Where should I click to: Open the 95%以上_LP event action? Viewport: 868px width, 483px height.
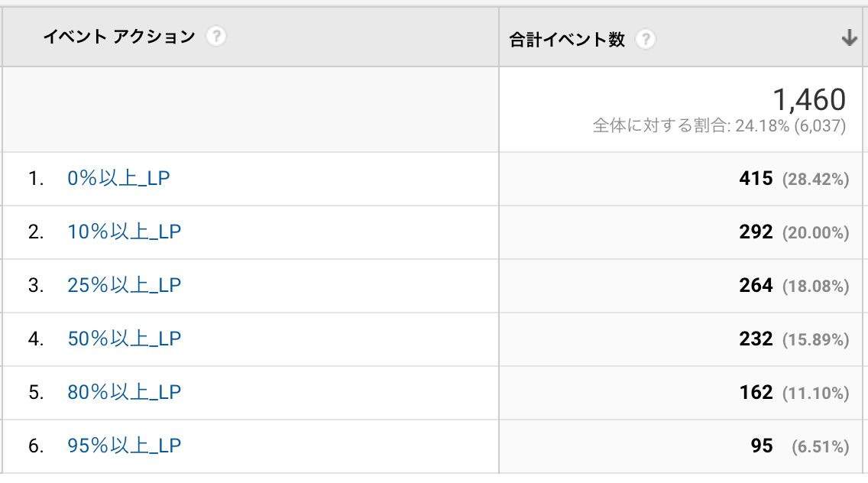[124, 446]
